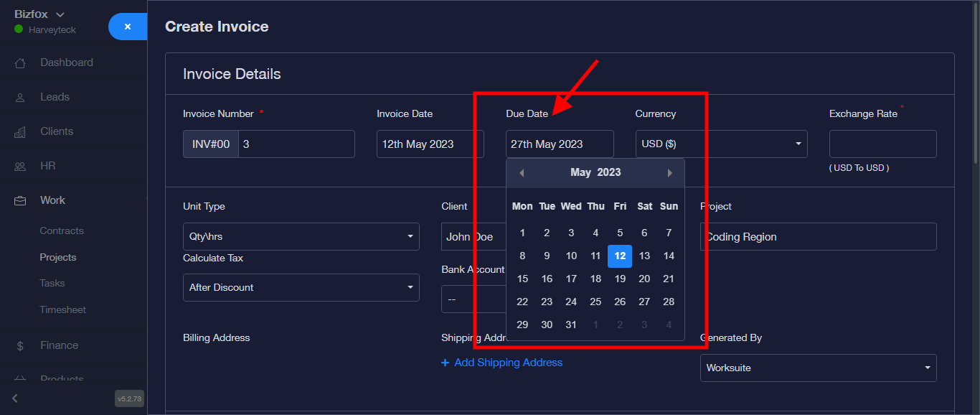Expand the Calculate Tax dropdown

pos(301,288)
